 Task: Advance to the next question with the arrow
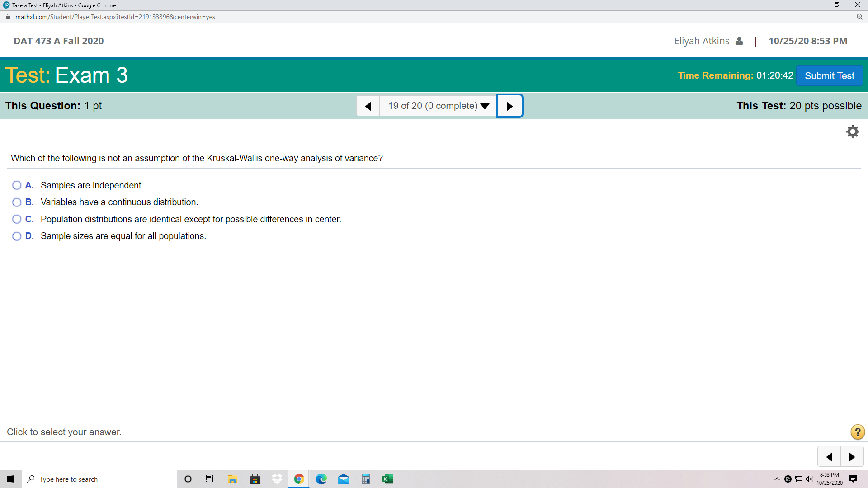[509, 105]
